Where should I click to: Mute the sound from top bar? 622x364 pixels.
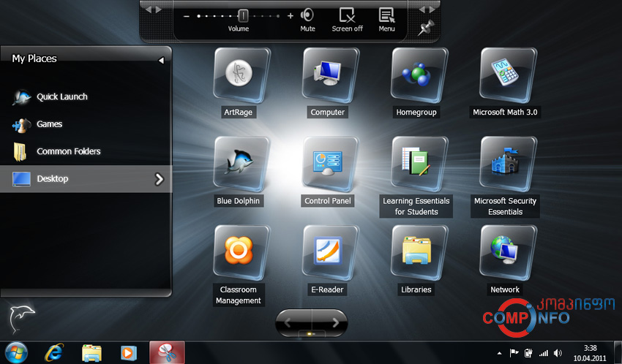(x=307, y=20)
